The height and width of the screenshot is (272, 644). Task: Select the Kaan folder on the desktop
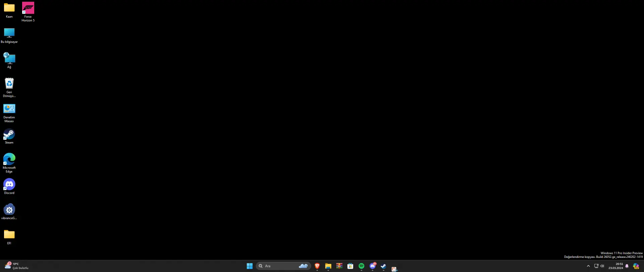coord(9,10)
